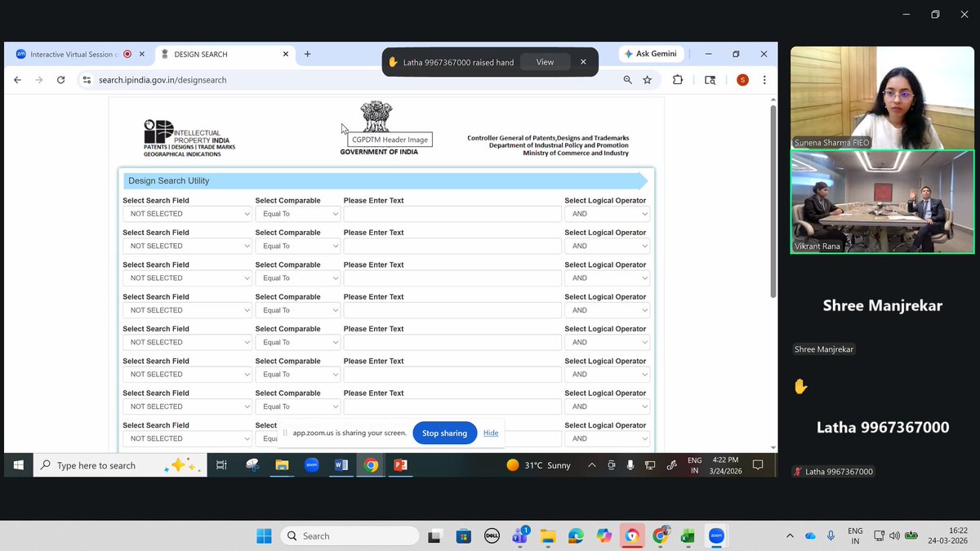This screenshot has width=980, height=551.
Task: Close the DESIGN SEARCH tab
Action: click(286, 54)
